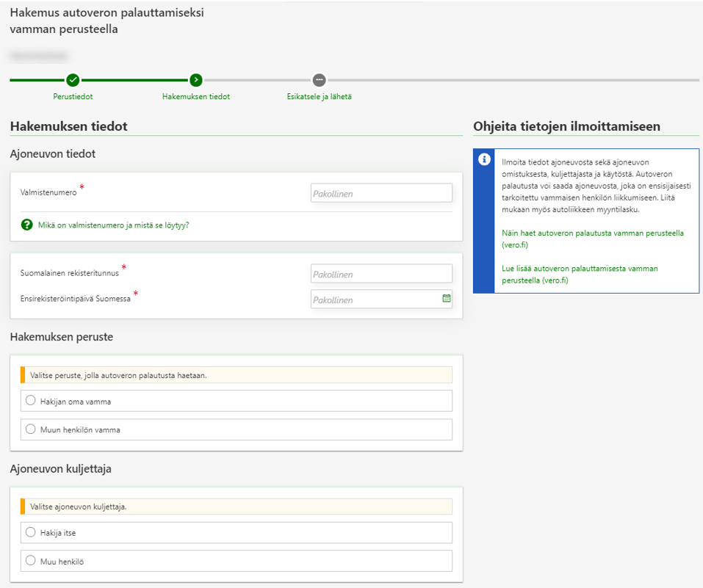Choose Hakija itse as driver
Viewport: 703px width, 588px height.
tap(31, 532)
